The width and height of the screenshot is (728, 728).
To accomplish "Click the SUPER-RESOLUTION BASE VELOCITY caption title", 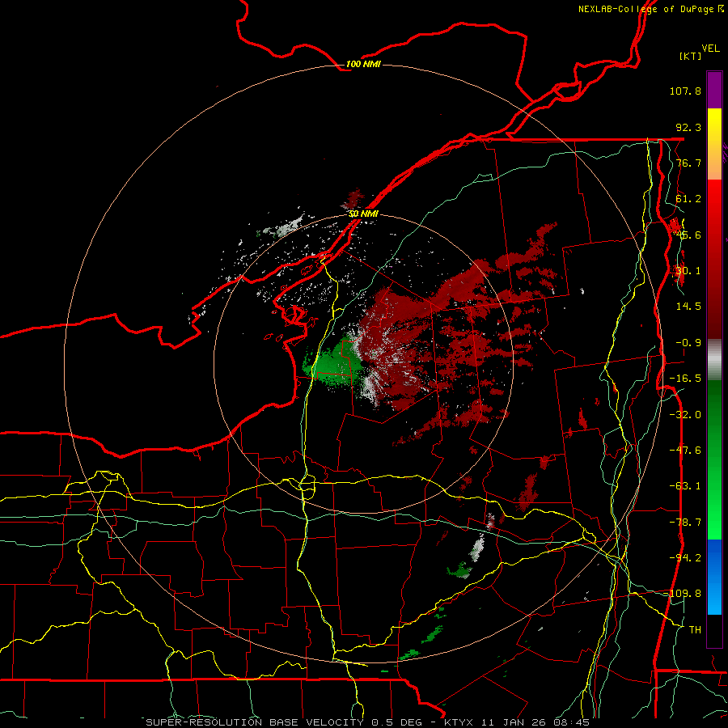I will 255,722.
